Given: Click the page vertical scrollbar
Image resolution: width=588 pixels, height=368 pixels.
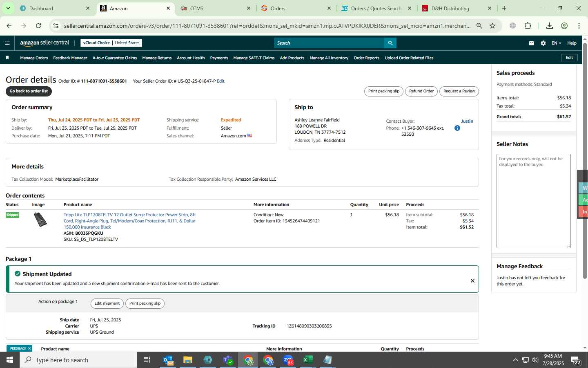Looking at the screenshot, I should (x=585, y=161).
